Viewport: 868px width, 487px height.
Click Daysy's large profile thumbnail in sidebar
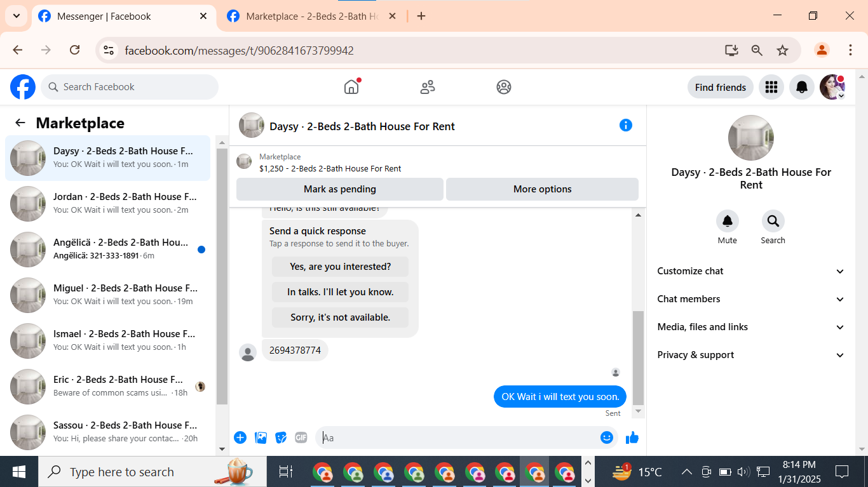point(751,138)
